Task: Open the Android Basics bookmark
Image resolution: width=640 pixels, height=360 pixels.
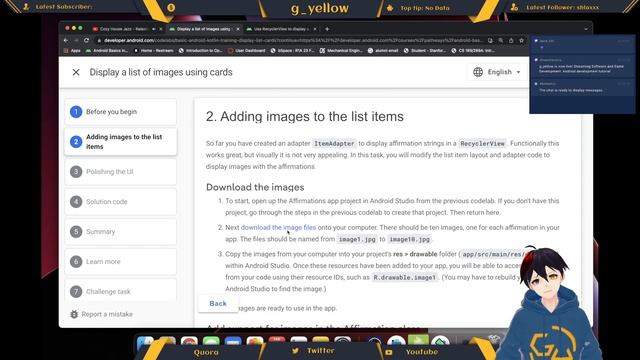Action: point(107,51)
